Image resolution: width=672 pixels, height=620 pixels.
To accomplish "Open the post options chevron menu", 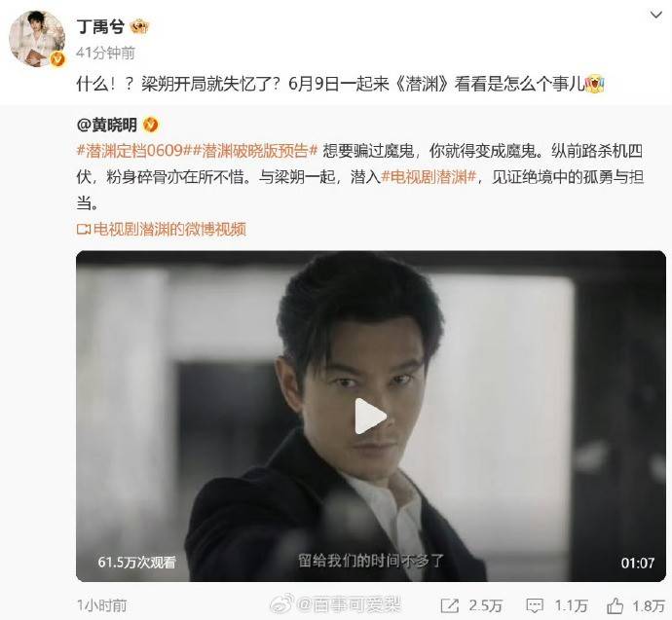I will tap(656, 16).
